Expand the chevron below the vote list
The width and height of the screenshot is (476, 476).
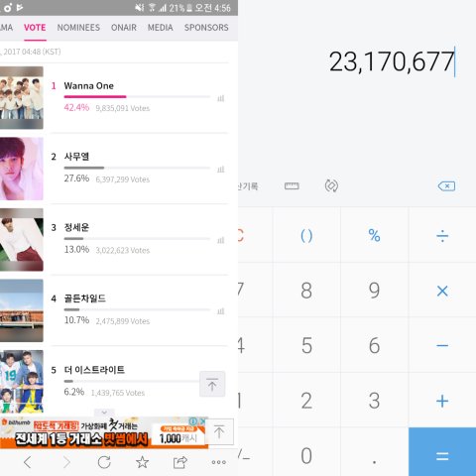[104, 413]
